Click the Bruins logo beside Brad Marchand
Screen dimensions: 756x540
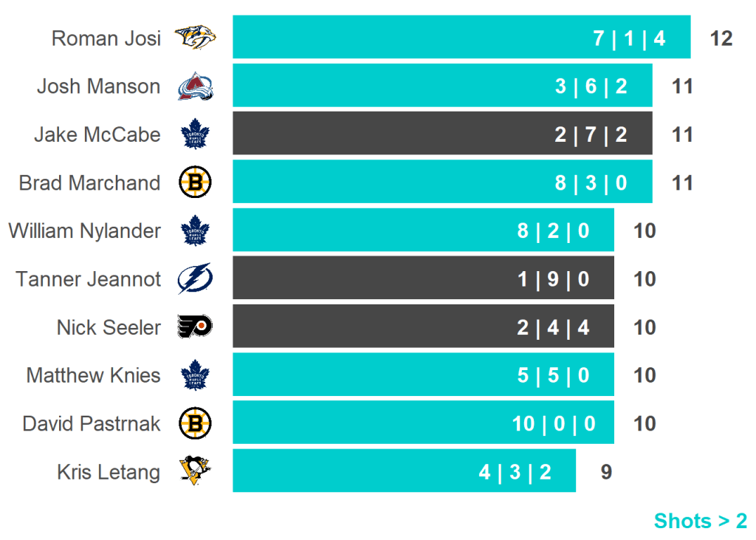click(x=196, y=182)
